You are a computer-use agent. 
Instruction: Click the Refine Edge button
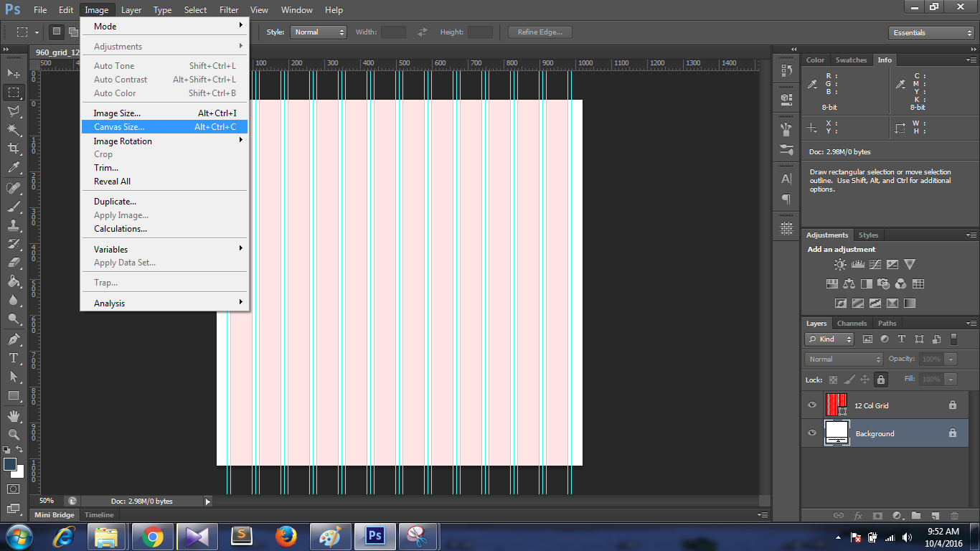click(x=540, y=32)
